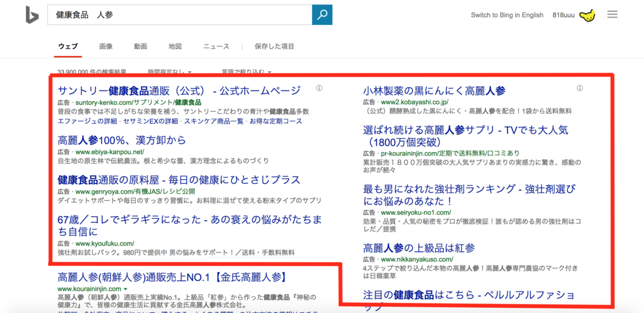Open the hamburger menu icon
This screenshot has width=644, height=313.
(x=613, y=14)
